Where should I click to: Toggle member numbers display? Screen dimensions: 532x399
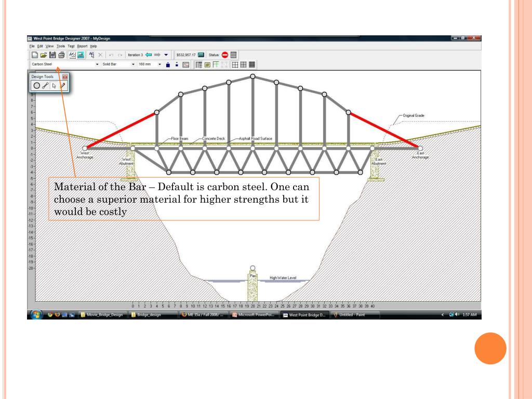point(207,64)
